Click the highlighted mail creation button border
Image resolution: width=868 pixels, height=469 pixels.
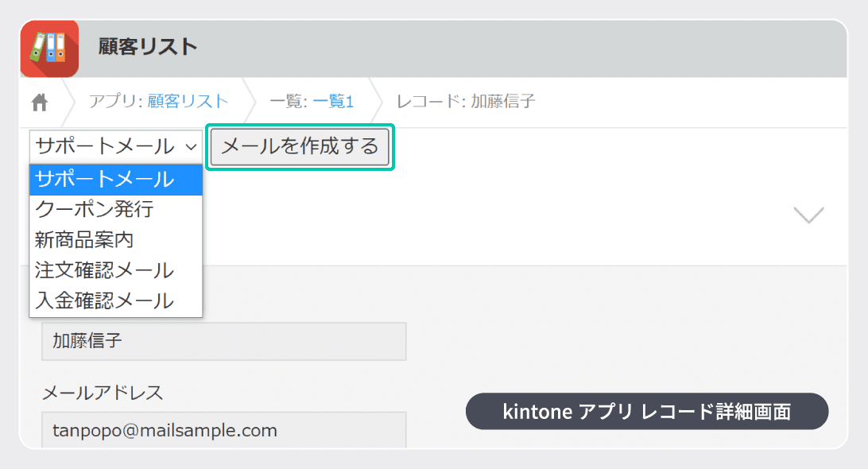click(x=300, y=147)
